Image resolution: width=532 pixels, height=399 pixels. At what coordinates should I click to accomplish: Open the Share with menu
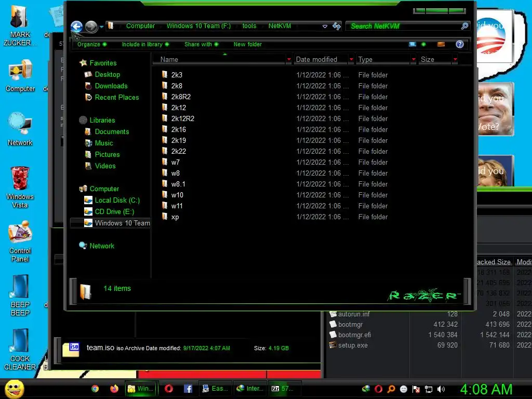201,45
